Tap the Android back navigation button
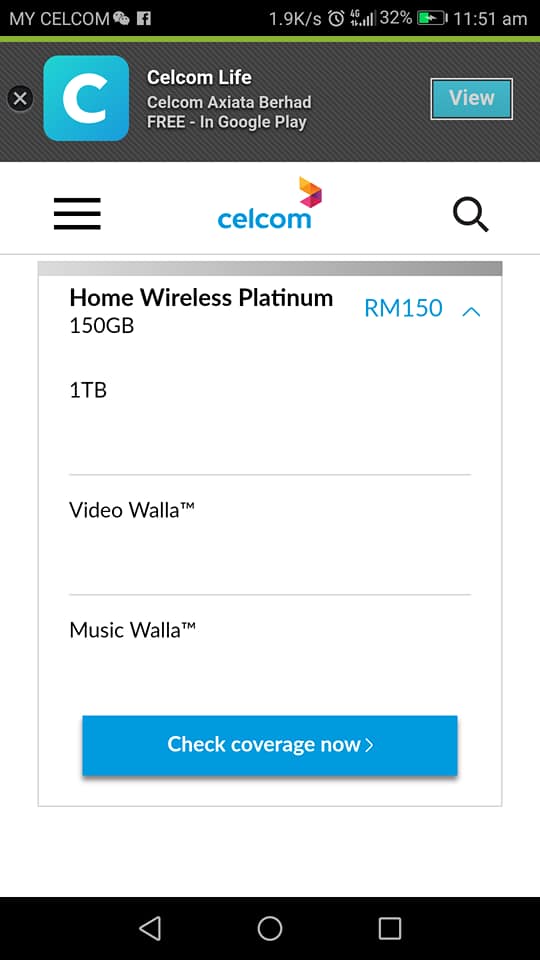The height and width of the screenshot is (960, 540). coord(150,928)
